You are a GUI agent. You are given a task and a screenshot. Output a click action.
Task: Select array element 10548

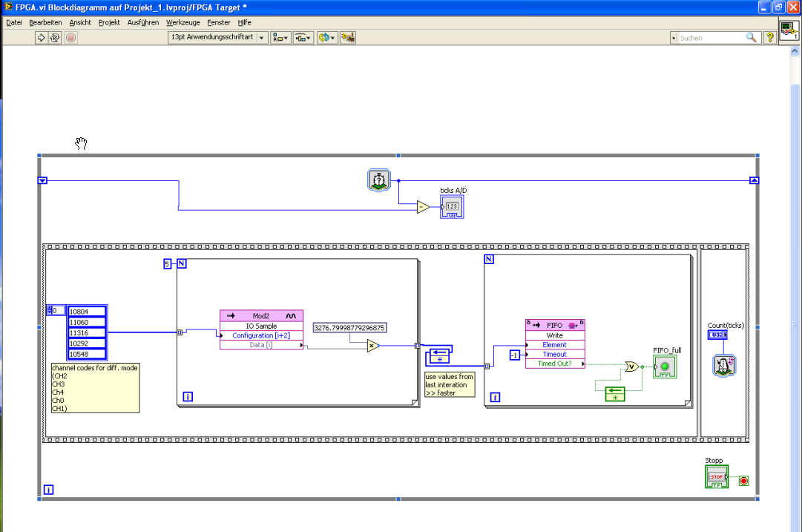(87, 354)
